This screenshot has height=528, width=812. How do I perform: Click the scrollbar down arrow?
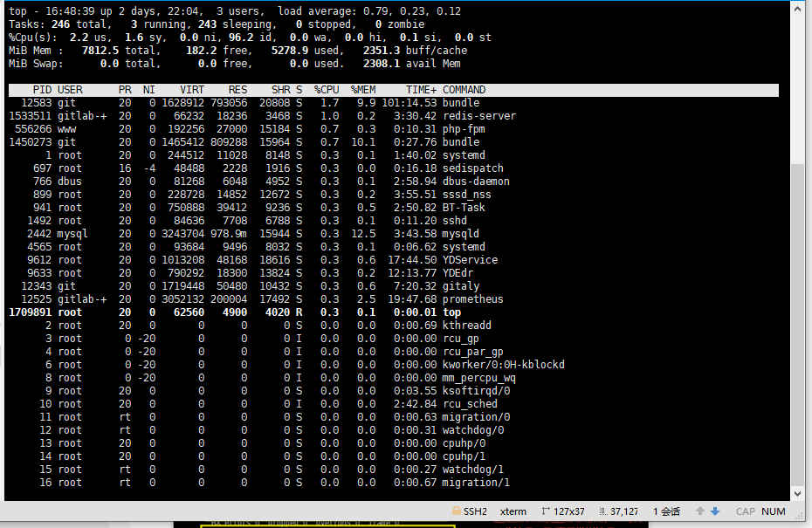(797, 493)
